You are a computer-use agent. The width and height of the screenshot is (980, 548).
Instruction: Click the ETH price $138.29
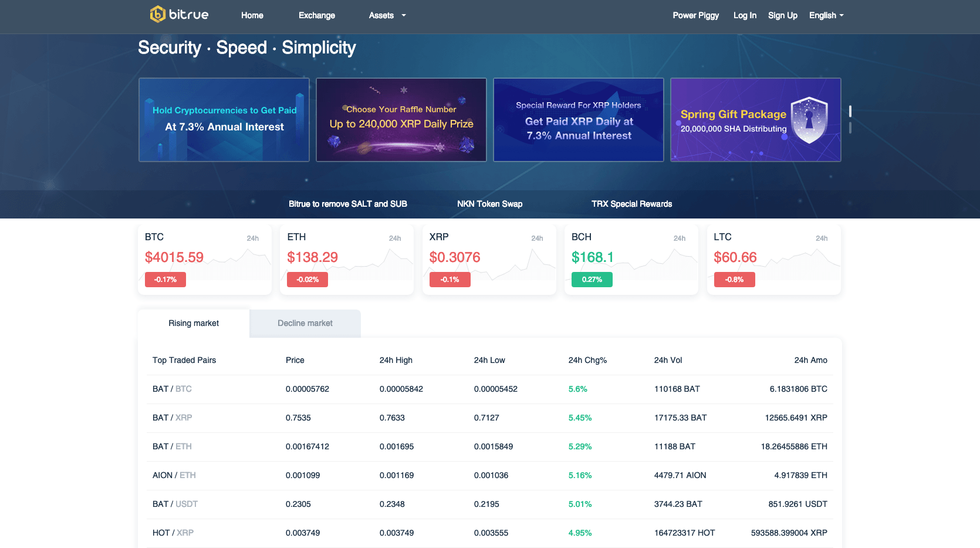313,257
